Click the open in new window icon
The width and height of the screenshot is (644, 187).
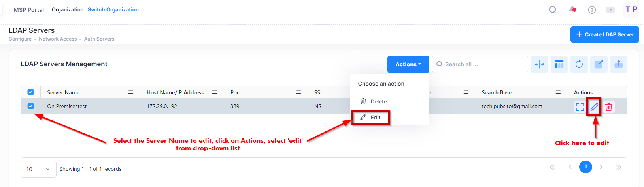599,64
